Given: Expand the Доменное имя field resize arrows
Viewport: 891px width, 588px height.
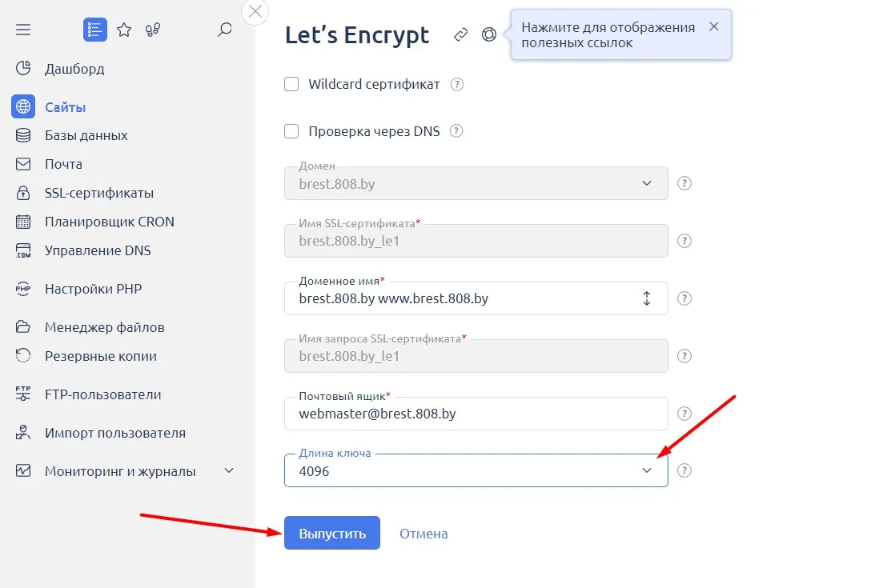Looking at the screenshot, I should 647,298.
